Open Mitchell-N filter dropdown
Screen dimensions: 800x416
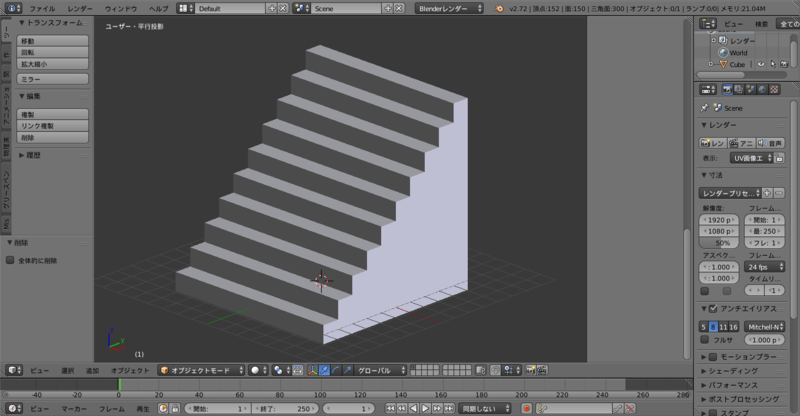coord(764,327)
